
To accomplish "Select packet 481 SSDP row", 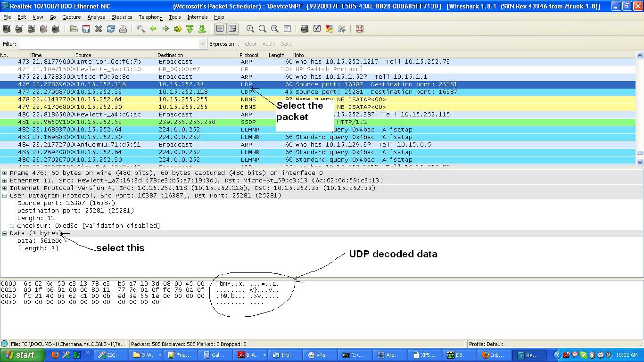I will (x=318, y=122).
